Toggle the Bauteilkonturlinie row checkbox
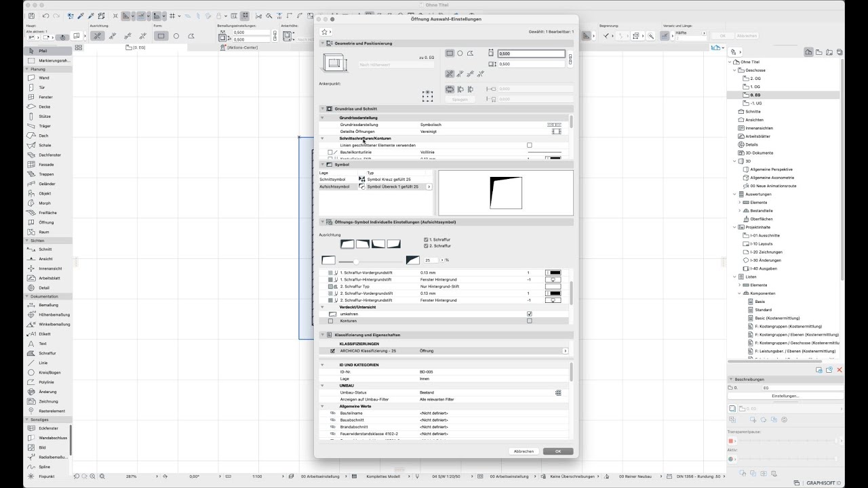Image resolution: width=868 pixels, height=488 pixels. click(330, 152)
